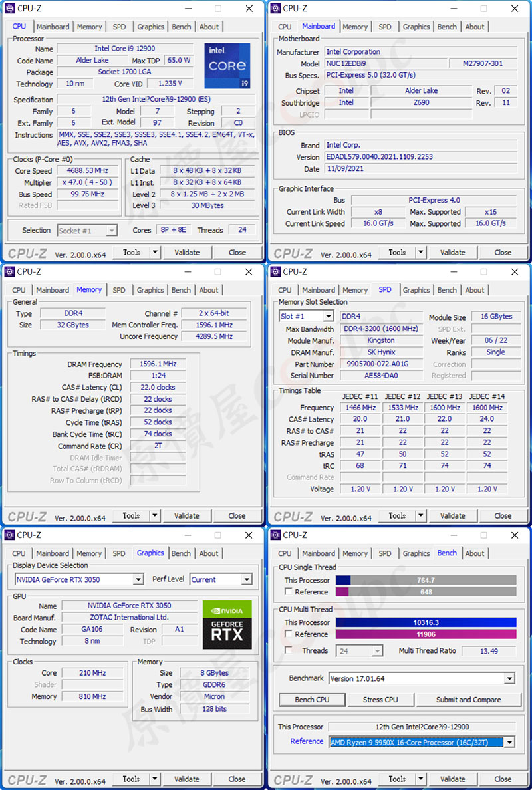This screenshot has height=790, width=532.
Task: Expand the Tools arrow in the Mainboard tab window
Action: click(x=421, y=253)
